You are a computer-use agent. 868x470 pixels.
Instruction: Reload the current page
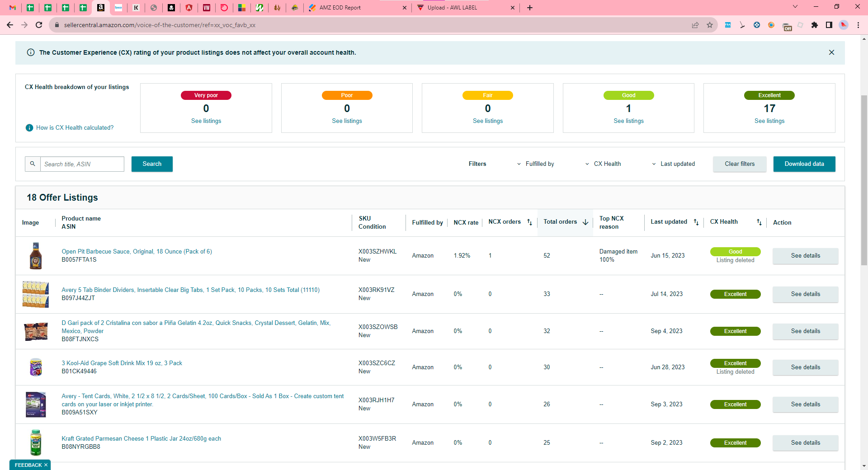pos(39,25)
